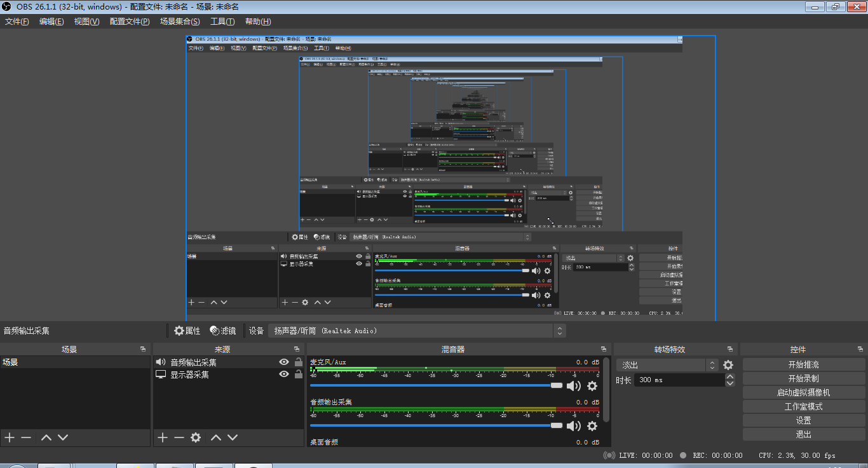Mute the 音频输出采集 mixer speaker icon
This screenshot has height=468, width=868.
(574, 426)
